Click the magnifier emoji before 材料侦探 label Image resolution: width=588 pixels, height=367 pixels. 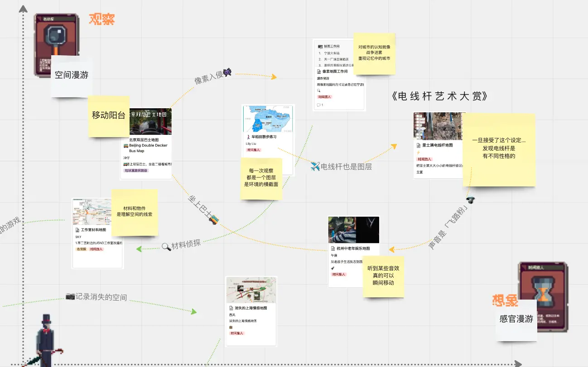point(166,247)
